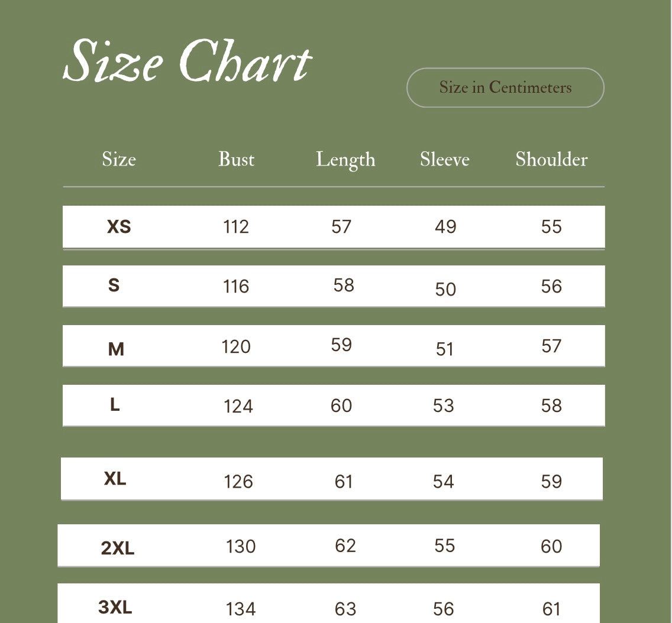Click the Size in Centimeters button
The height and width of the screenshot is (623, 672).
pos(505,87)
